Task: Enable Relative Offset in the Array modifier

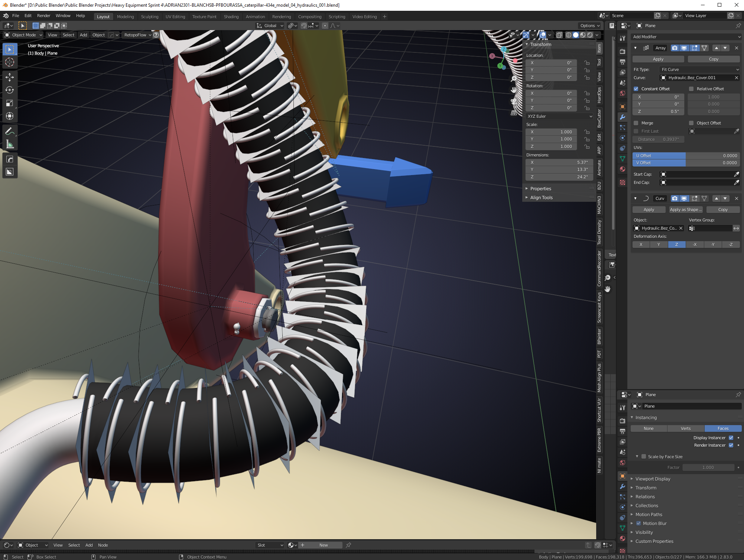Action: pos(691,88)
